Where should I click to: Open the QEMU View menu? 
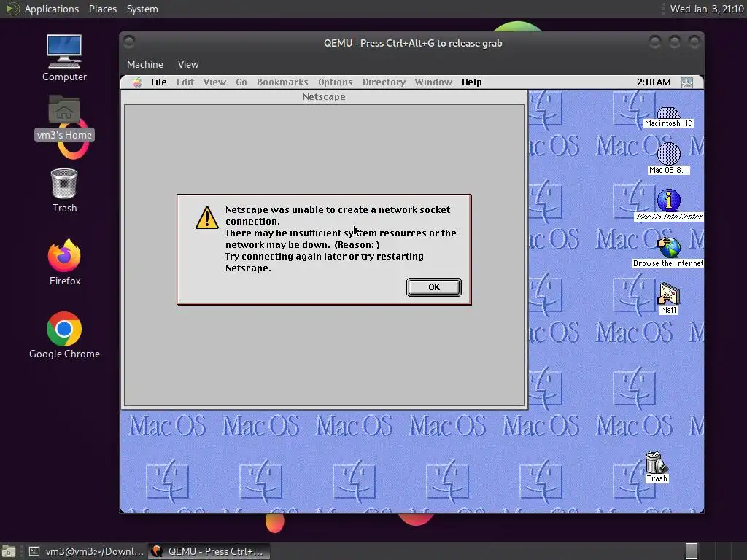pos(188,64)
